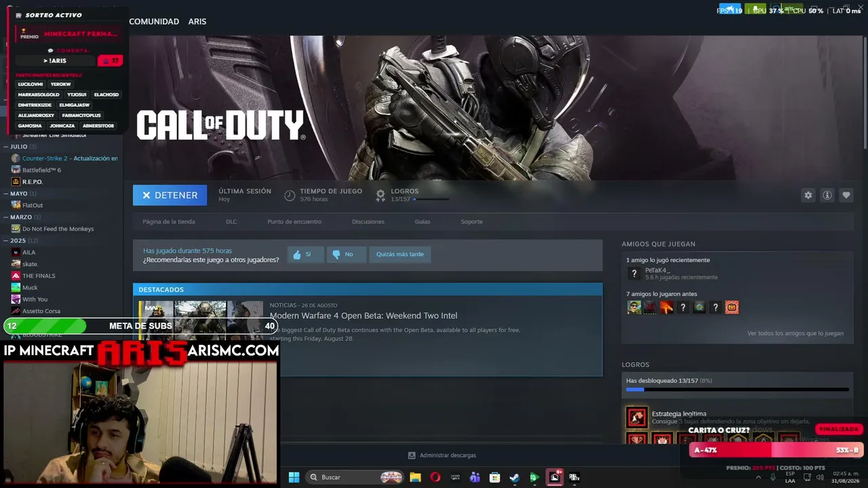Image resolution: width=868 pixels, height=488 pixels.
Task: Open the Discusiones tab
Action: tap(368, 222)
